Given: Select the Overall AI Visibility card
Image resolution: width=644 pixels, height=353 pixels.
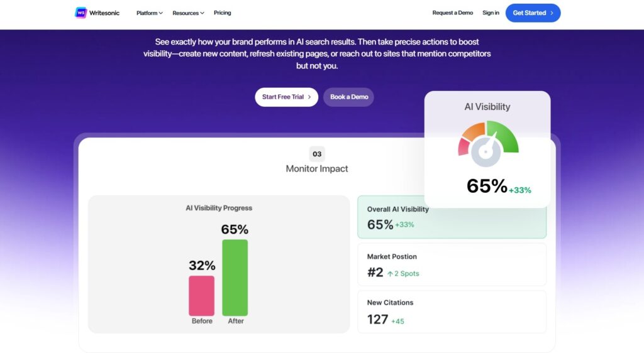Looking at the screenshot, I should pos(452,217).
